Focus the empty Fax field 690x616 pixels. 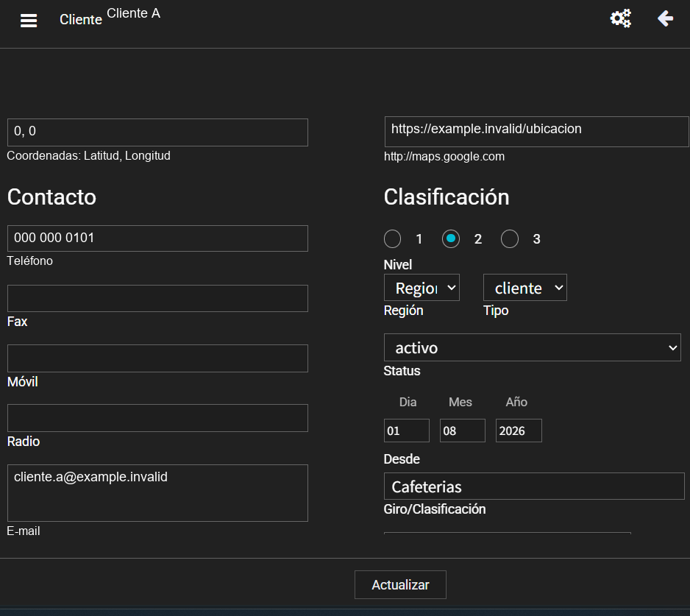click(x=157, y=299)
